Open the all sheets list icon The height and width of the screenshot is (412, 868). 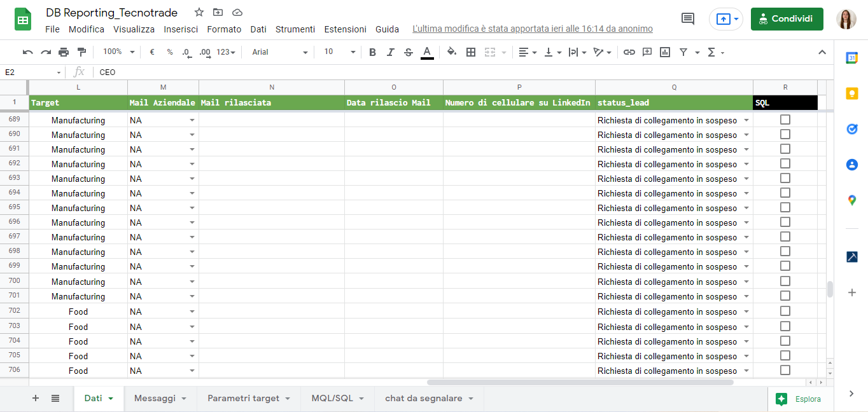(55, 398)
